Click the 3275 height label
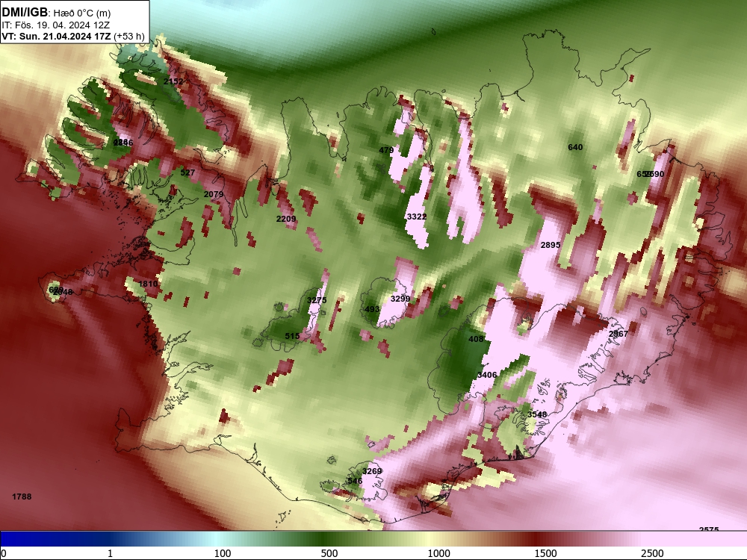Viewport: 747px width, 560px height. coord(317,300)
